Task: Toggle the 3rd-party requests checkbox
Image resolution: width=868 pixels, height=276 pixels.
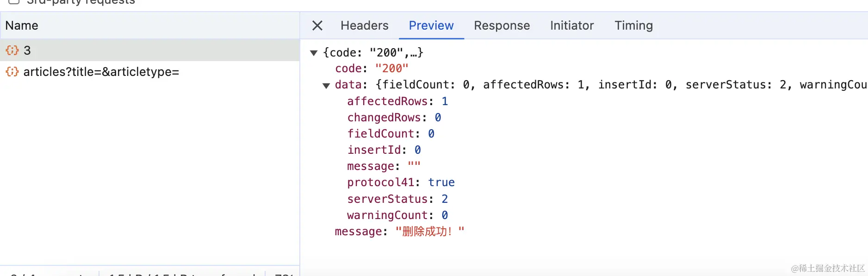Action: pyautogui.click(x=14, y=1)
